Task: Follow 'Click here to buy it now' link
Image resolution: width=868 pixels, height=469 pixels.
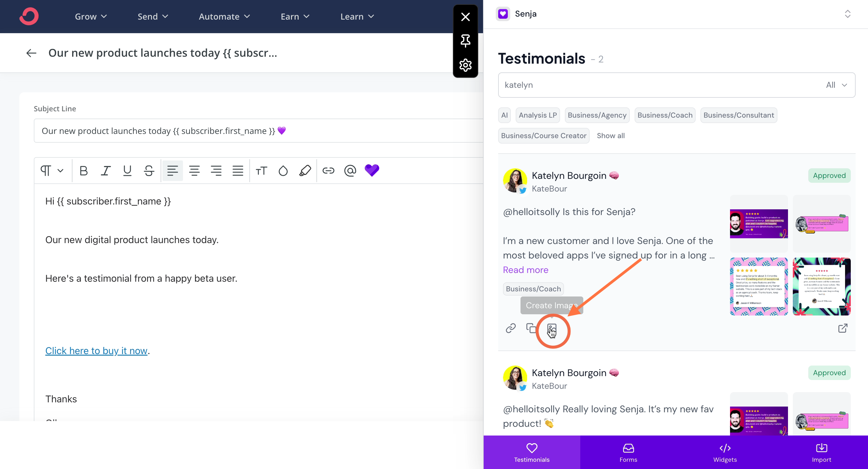Action: point(96,351)
